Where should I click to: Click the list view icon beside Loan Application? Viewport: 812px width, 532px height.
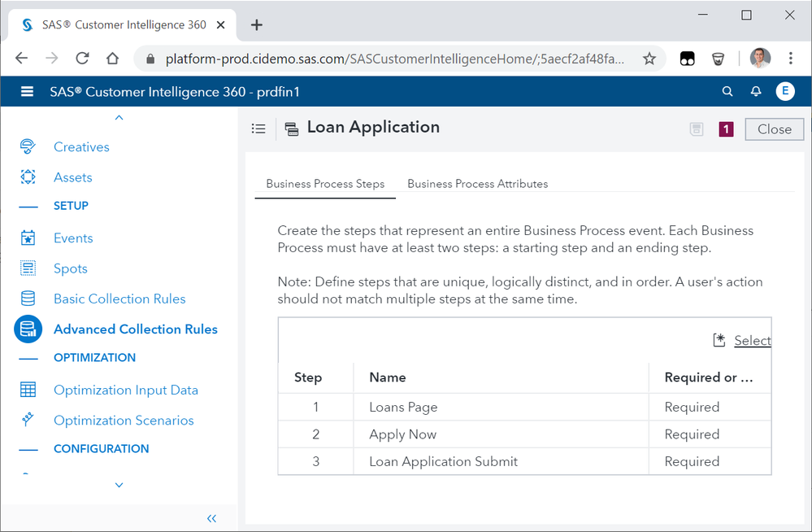tap(258, 129)
